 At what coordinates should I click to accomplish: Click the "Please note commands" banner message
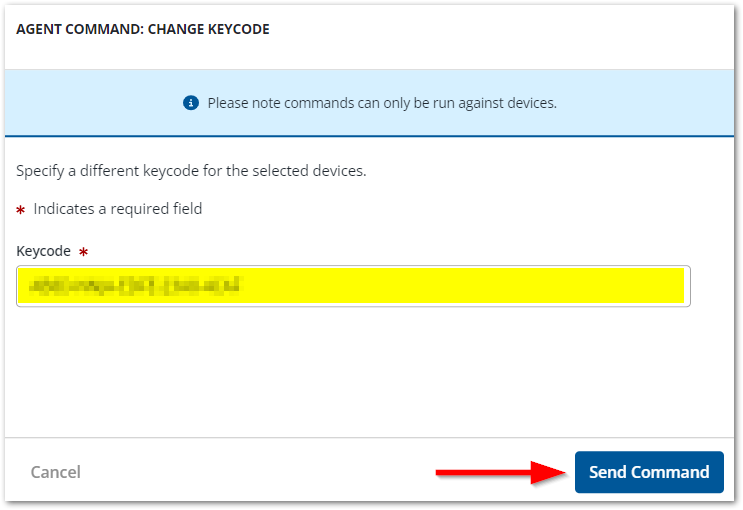[x=381, y=103]
